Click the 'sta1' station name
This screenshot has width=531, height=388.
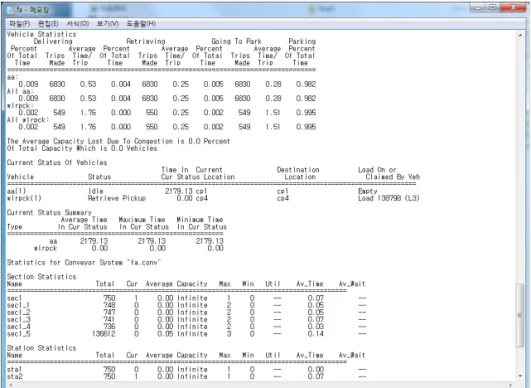15,369
